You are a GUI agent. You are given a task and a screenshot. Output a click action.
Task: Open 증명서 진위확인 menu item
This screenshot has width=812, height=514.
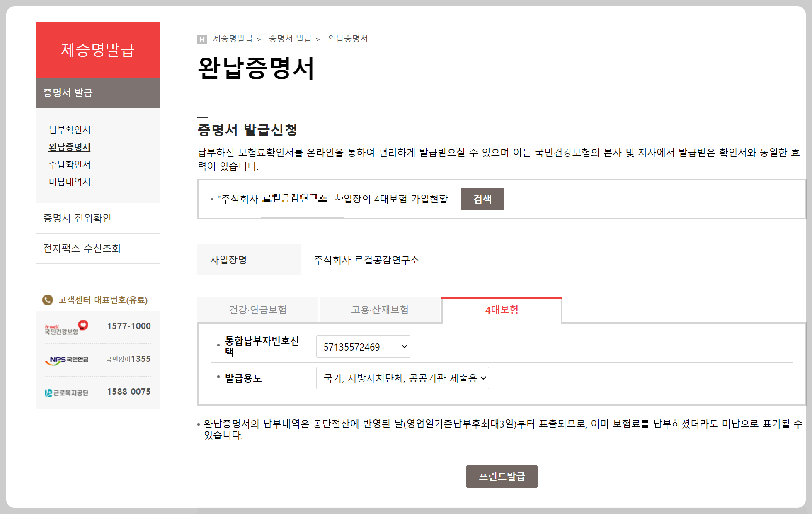point(78,218)
